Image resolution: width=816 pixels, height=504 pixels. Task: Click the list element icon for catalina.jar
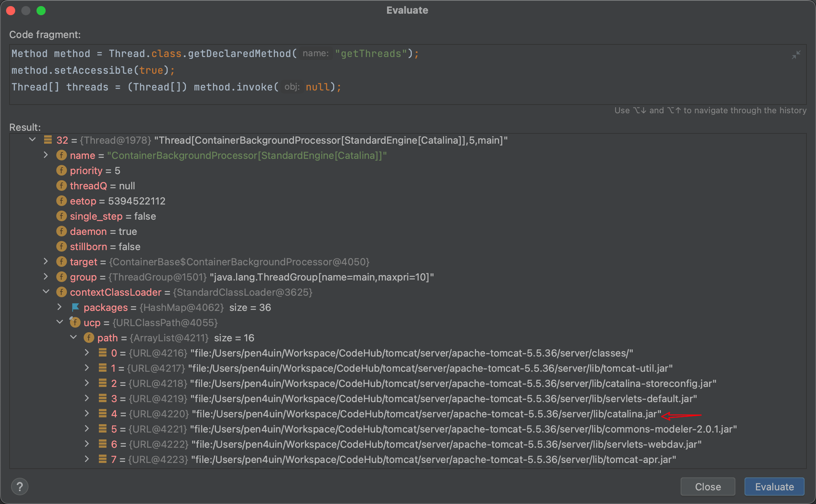pos(103,414)
